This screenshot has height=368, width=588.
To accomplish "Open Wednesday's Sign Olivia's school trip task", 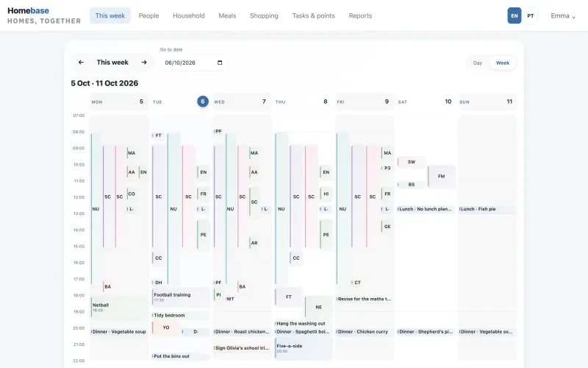I will (242, 348).
